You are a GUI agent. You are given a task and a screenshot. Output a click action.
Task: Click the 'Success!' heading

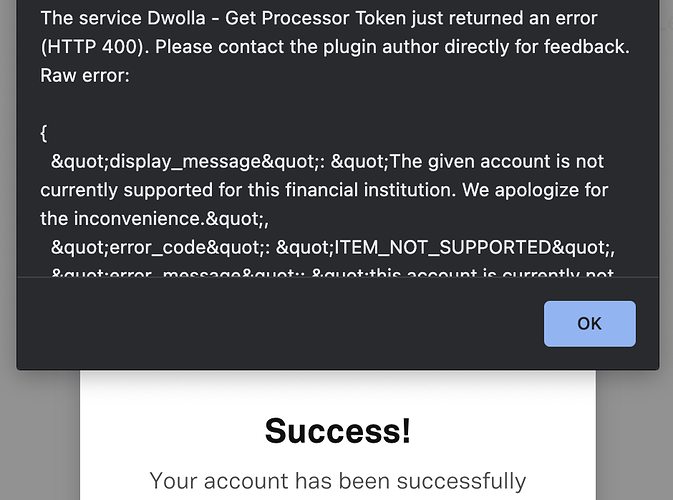click(338, 431)
